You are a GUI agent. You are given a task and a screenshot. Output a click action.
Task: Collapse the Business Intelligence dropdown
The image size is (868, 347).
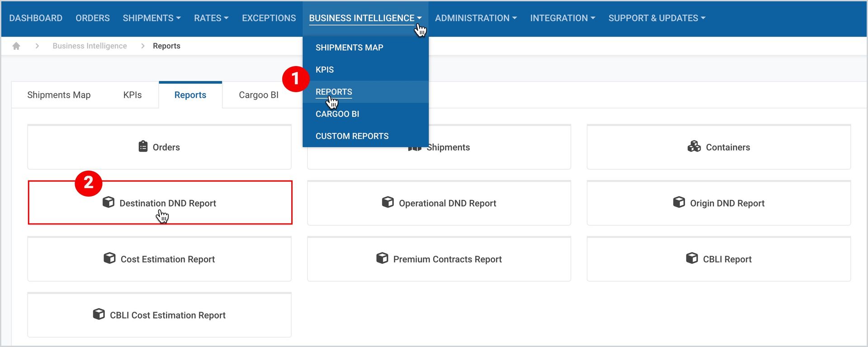(x=365, y=18)
